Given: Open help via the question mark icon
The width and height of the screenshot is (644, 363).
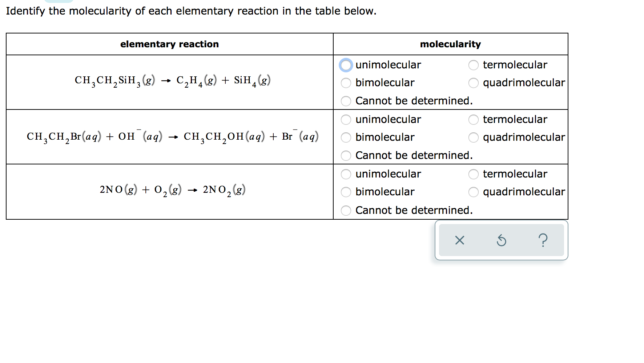Looking at the screenshot, I should pos(543,240).
